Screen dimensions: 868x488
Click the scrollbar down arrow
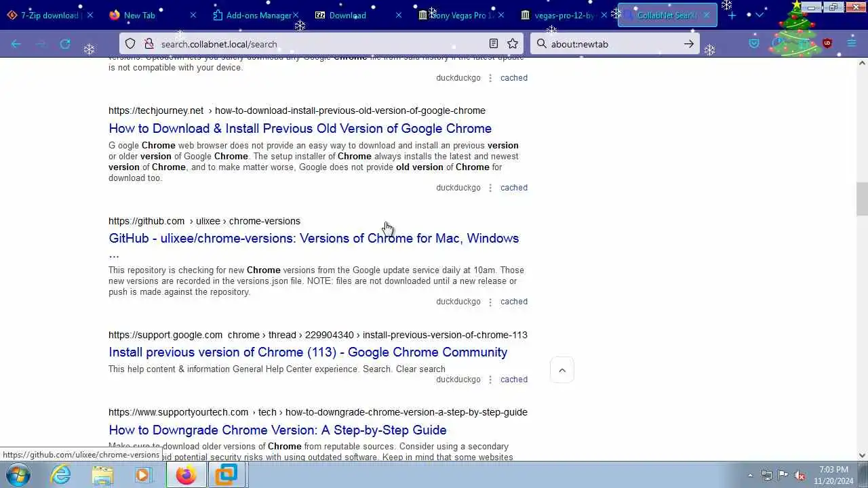tap(862, 455)
